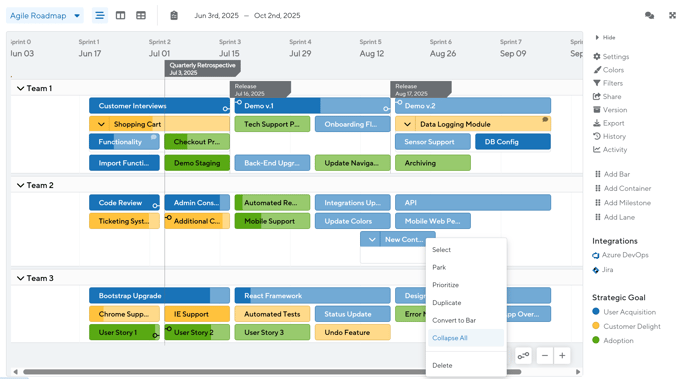Open History option
688x379 pixels.
pyautogui.click(x=609, y=136)
